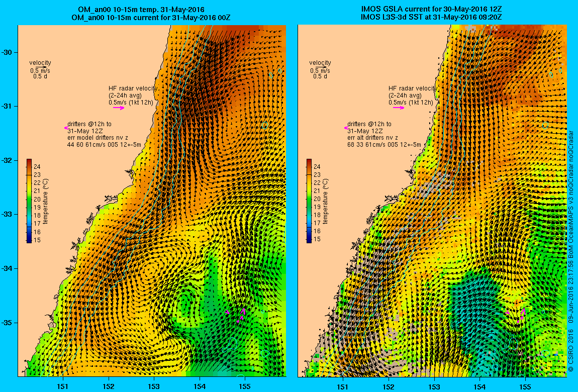Click '0.5 m/s' under velocity in left map
This screenshot has width=578, height=392.
pos(40,71)
